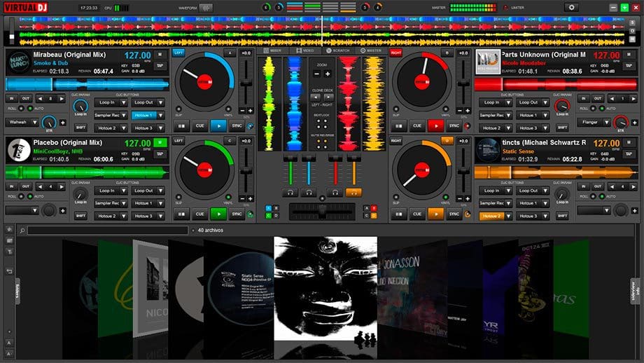
Task: Zoom out waveform with minus button
Action: (316, 74)
